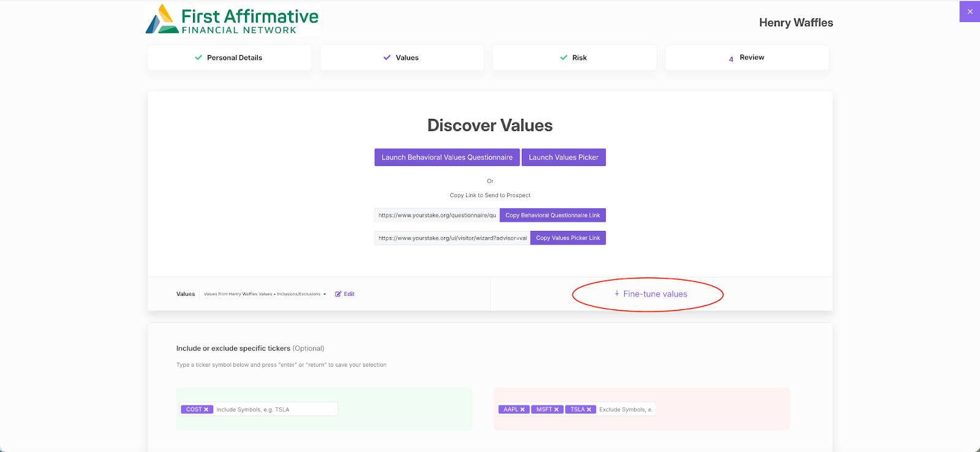Click the First Affirmative logo
Screen dimensions: 980x452
point(233,20)
